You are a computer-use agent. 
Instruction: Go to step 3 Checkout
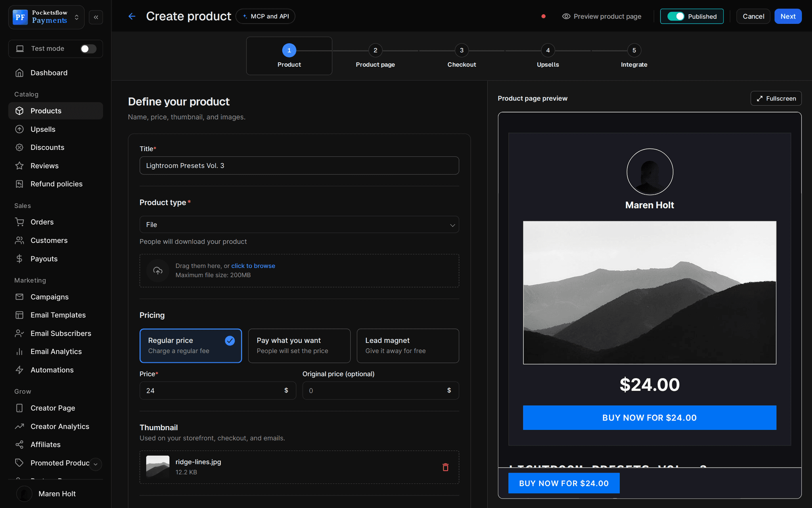click(462, 56)
